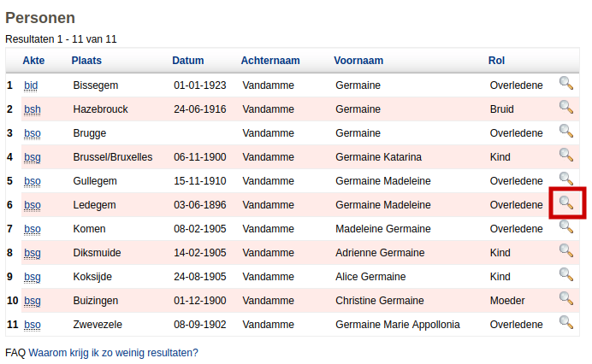This screenshot has width=592, height=364.
Task: Click 'bid' akte link in row 1
Action: pos(31,85)
